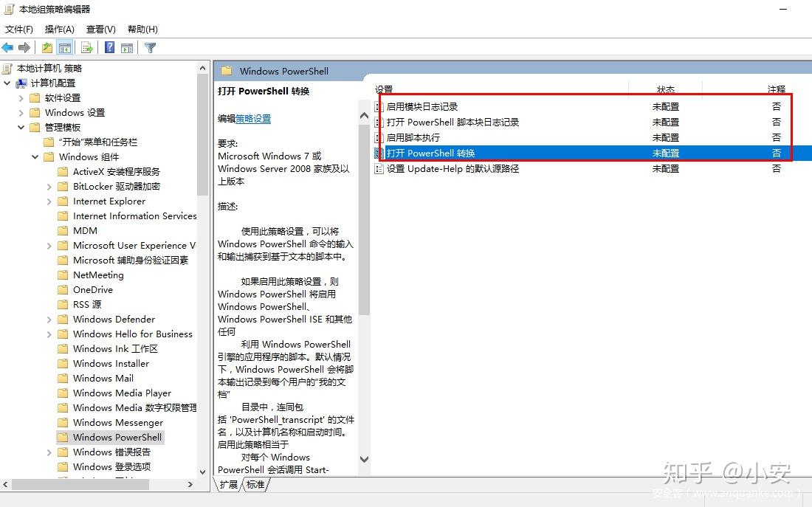Select the RSS 源 folder

pos(87,305)
